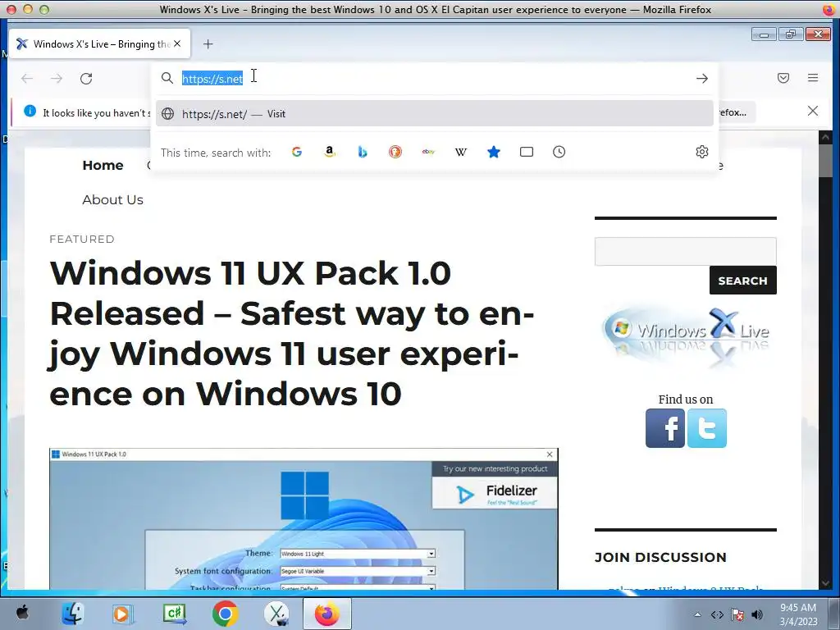The height and width of the screenshot is (630, 840).
Task: Close the Windows X's Live tab
Action: click(177, 44)
